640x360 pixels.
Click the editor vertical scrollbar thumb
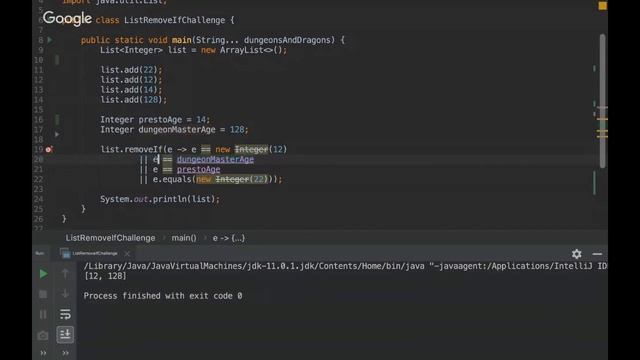[x=602, y=101]
